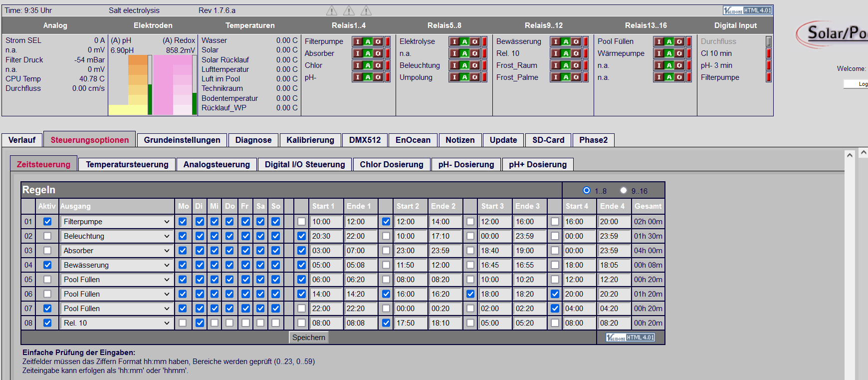Click Validome badge beside Speichern button

pyautogui.click(x=631, y=338)
